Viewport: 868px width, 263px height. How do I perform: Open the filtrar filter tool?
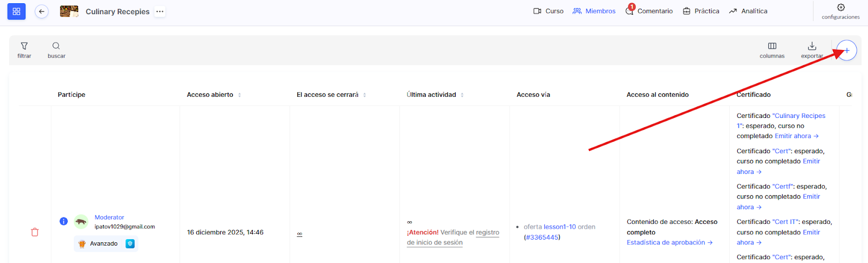24,49
